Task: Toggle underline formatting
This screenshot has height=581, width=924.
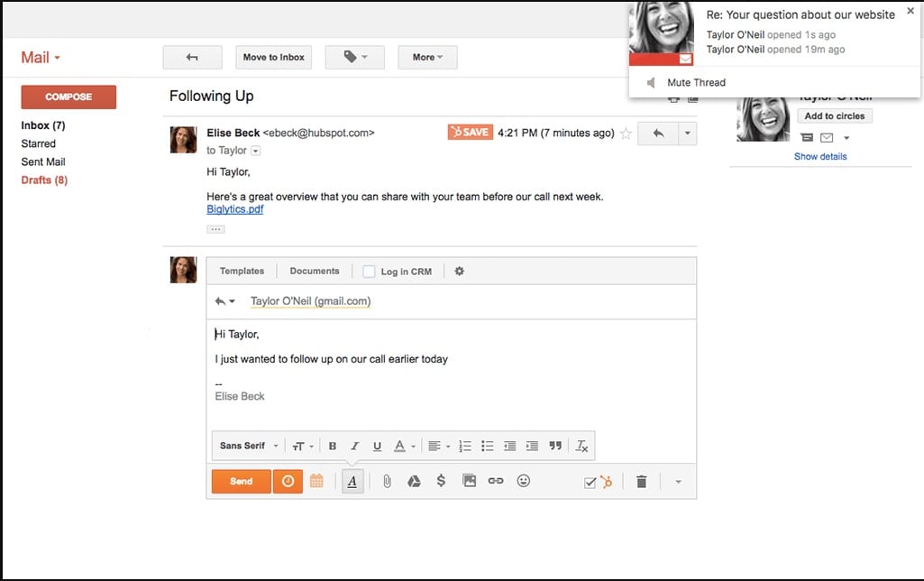Action: (377, 446)
